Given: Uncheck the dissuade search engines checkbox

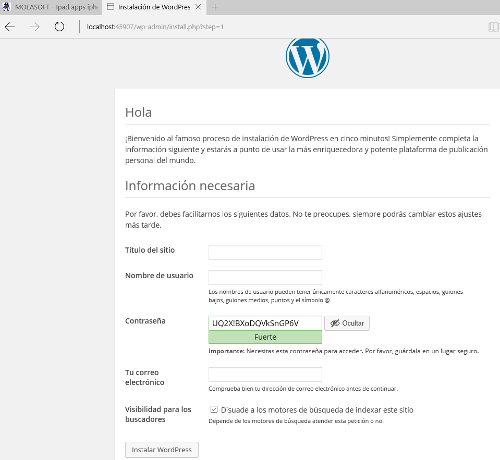Looking at the screenshot, I should click(x=214, y=409).
